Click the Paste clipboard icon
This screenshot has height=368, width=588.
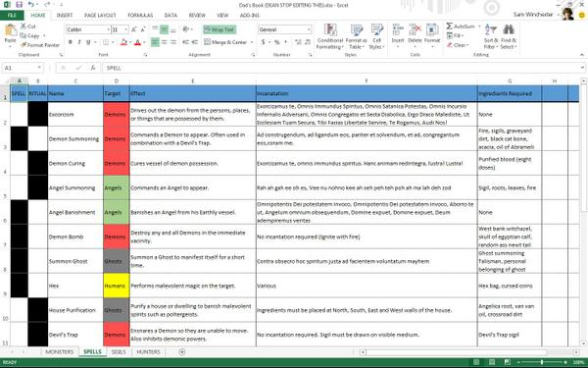(10, 30)
